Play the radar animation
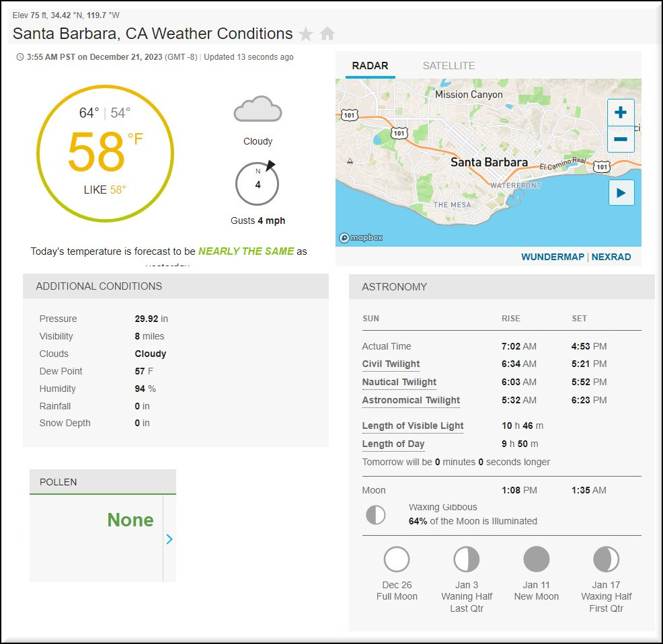 tap(621, 193)
